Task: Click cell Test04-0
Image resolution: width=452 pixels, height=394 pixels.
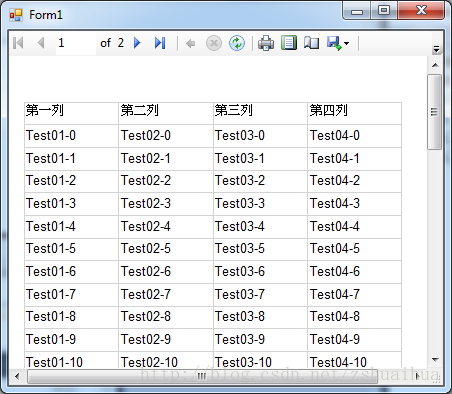Action: pos(354,136)
